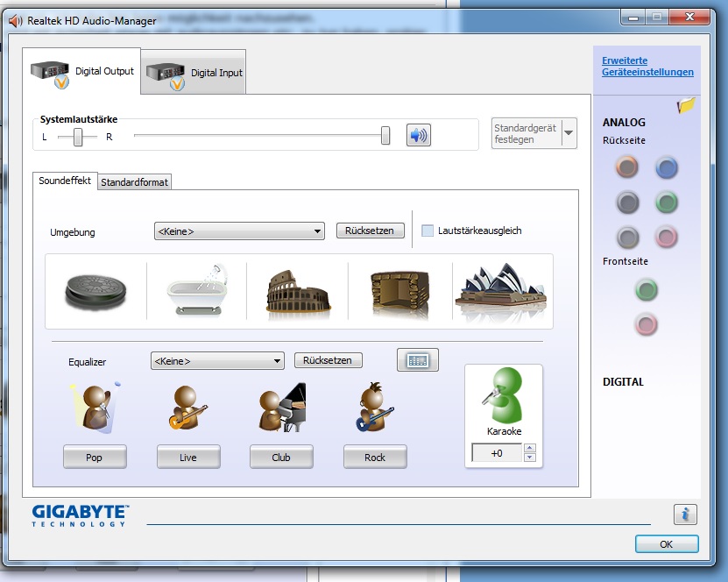This screenshot has width=728, height=582.
Task: Click the main system volume slider handle
Action: (385, 135)
